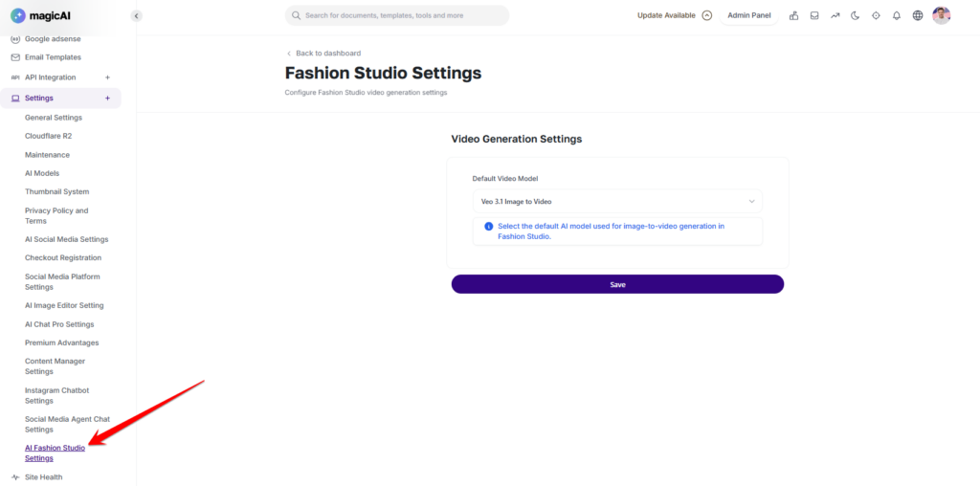The image size is (980, 486).
Task: Focus the search documents and templates field
Action: click(397, 15)
